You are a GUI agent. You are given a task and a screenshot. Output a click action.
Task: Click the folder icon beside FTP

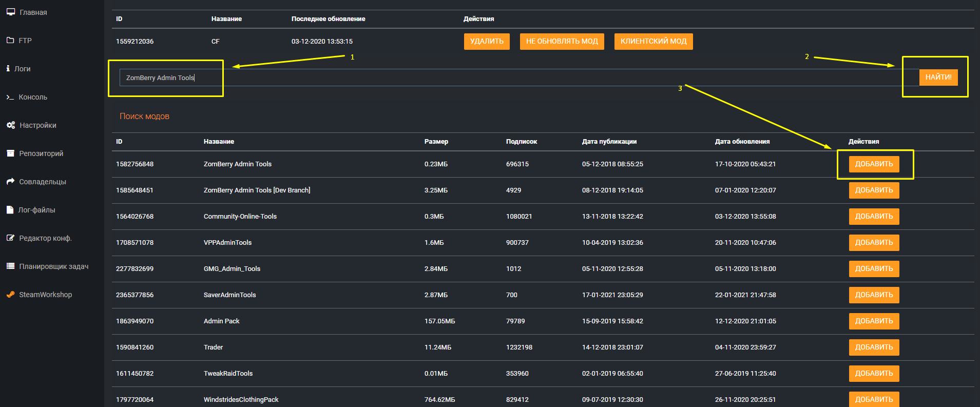coord(10,40)
